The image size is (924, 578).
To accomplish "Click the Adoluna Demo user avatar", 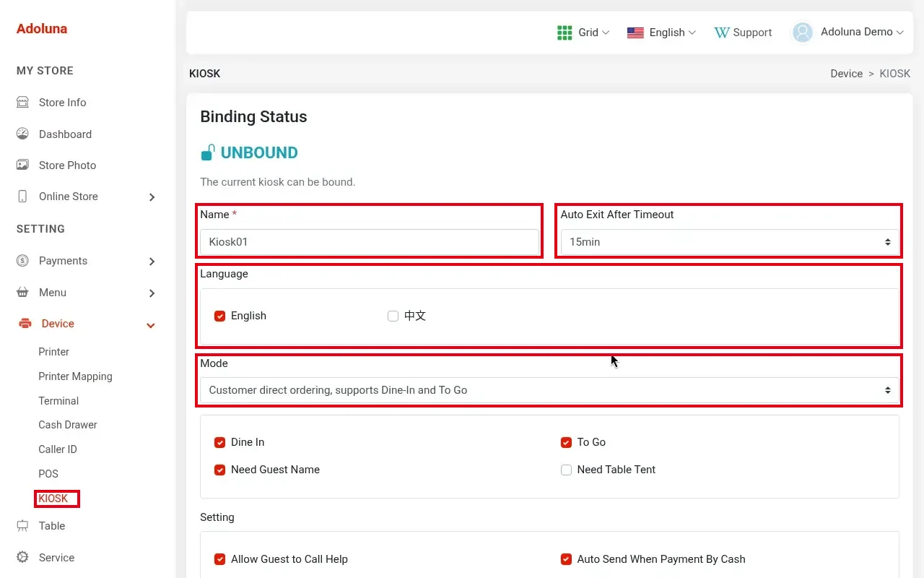I will [803, 33].
